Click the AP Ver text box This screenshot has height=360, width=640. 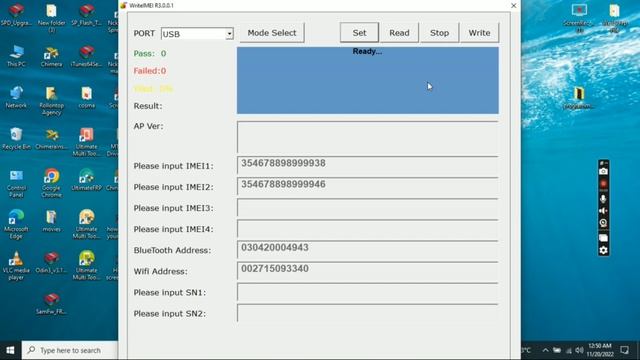(367, 137)
